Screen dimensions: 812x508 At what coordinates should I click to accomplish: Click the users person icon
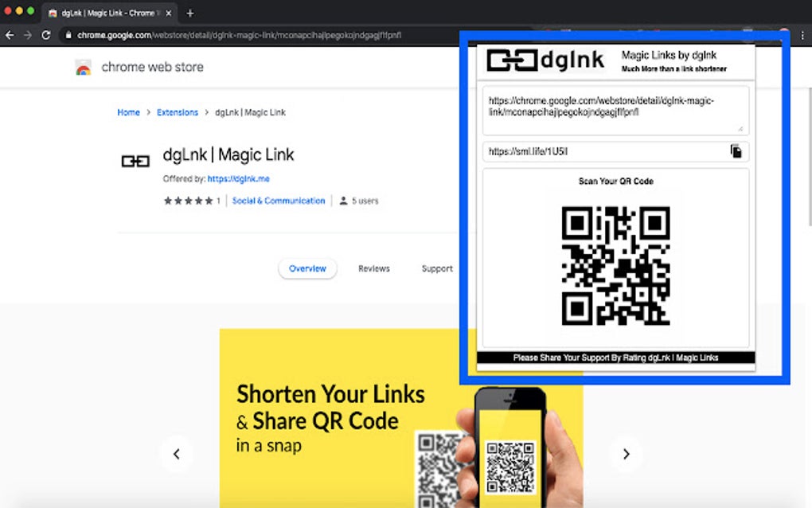[x=343, y=201]
